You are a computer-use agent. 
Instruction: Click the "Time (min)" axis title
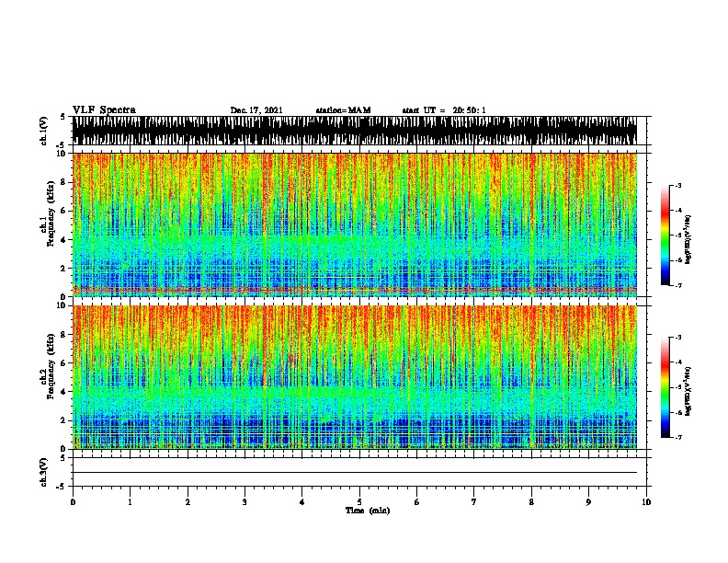point(368,511)
